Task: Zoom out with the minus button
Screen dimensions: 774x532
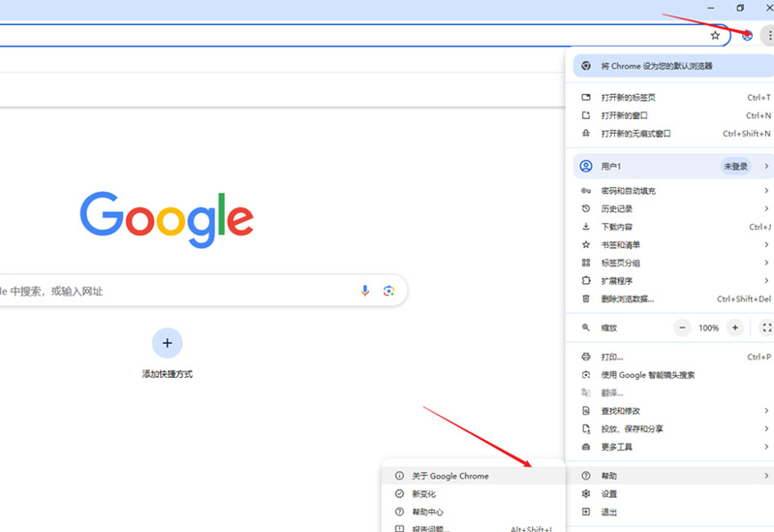Action: [x=683, y=328]
